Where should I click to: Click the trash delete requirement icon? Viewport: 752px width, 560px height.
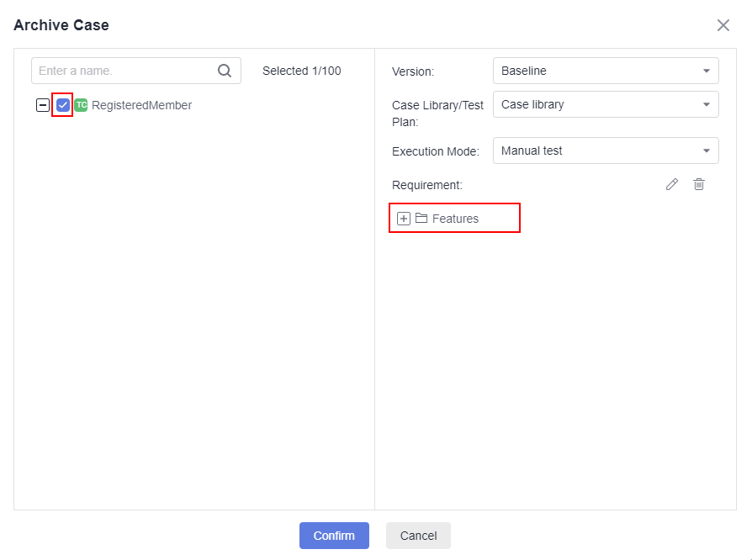pyautogui.click(x=699, y=185)
